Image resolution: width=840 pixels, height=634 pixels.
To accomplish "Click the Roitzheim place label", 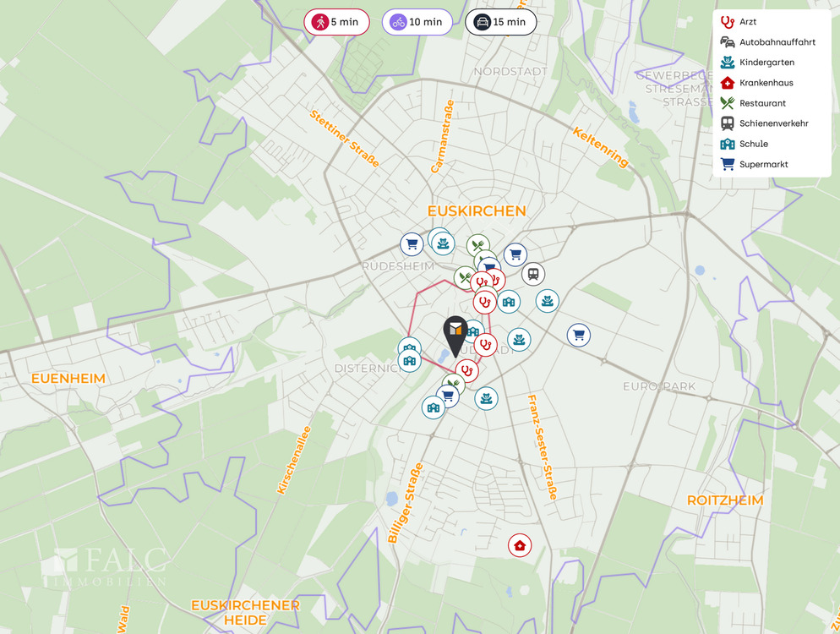I will [x=724, y=500].
